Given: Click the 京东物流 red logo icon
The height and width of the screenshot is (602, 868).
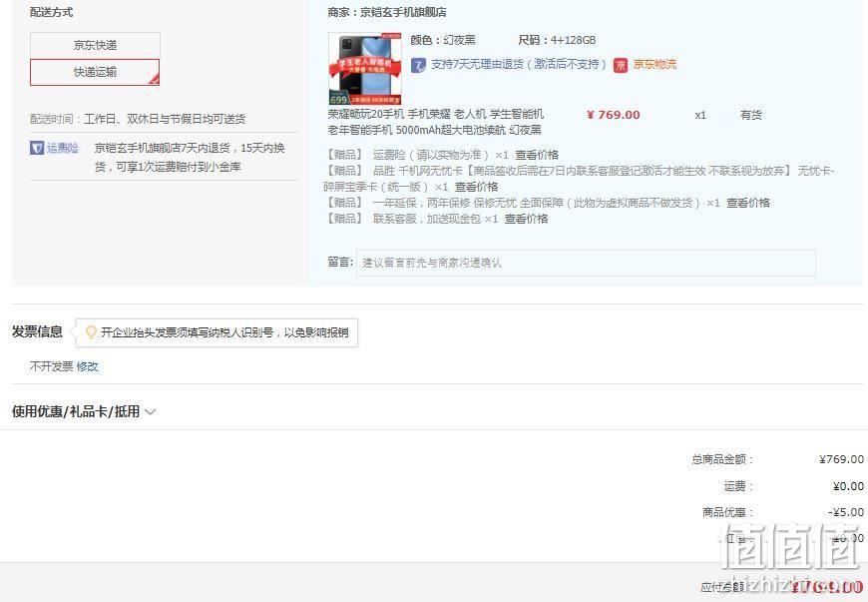Looking at the screenshot, I should [621, 65].
